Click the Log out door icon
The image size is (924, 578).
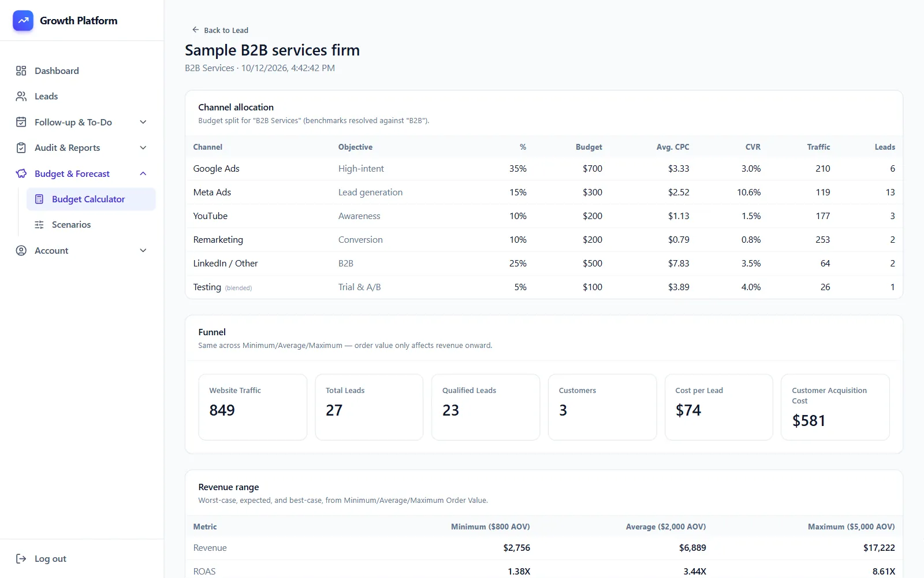pos(21,558)
